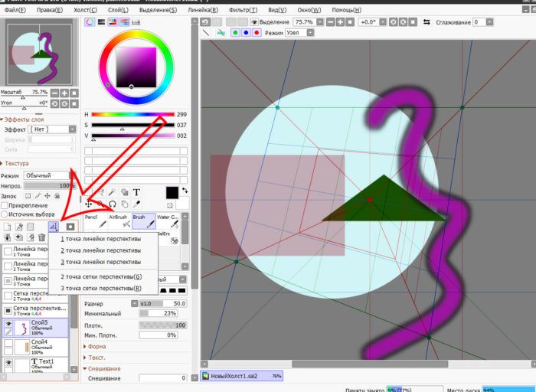Select the Источник выбора radio button
Screen dimensions: 536x392
5,214
